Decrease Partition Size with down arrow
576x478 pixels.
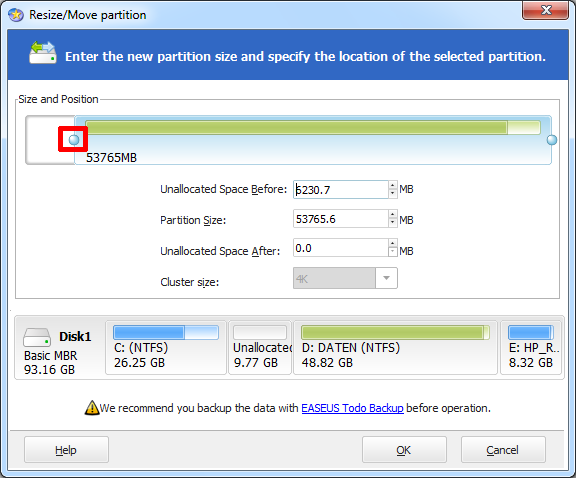(x=393, y=223)
